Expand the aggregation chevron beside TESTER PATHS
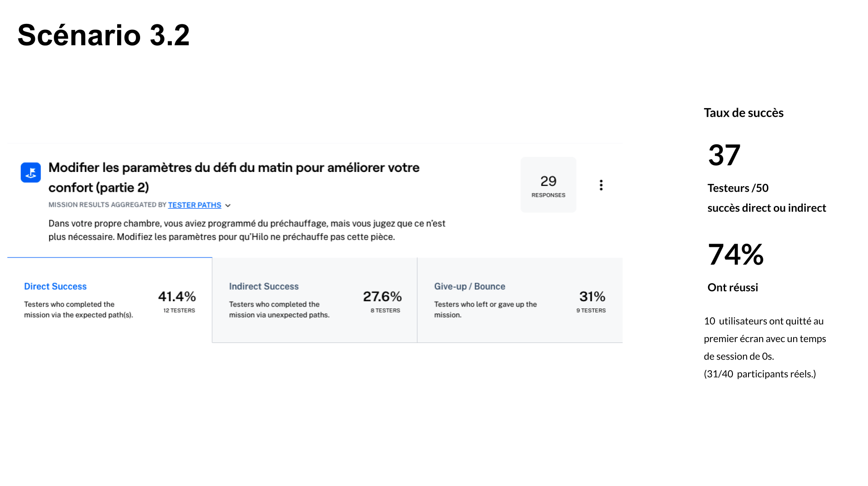Screen dimensions: 868x486 point(228,206)
